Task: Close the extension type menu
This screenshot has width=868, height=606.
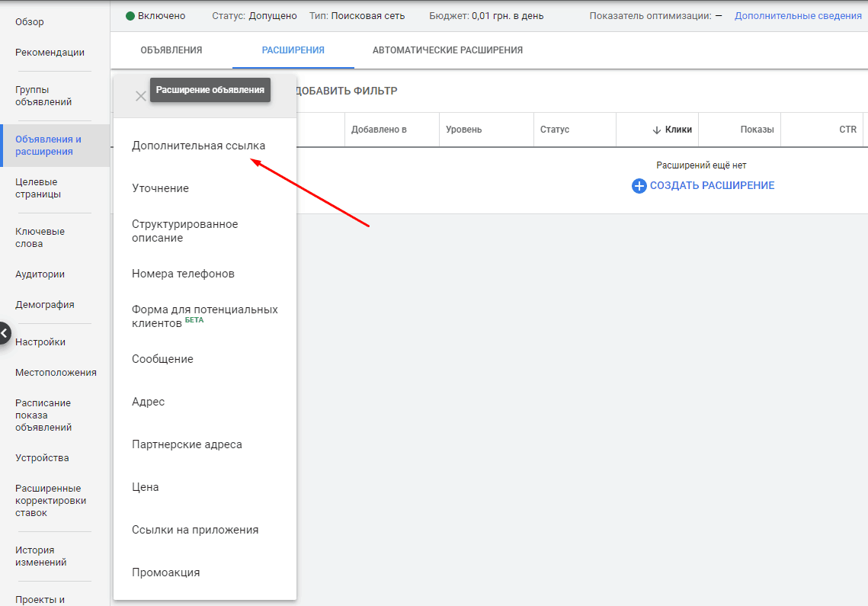Action: pyautogui.click(x=140, y=95)
